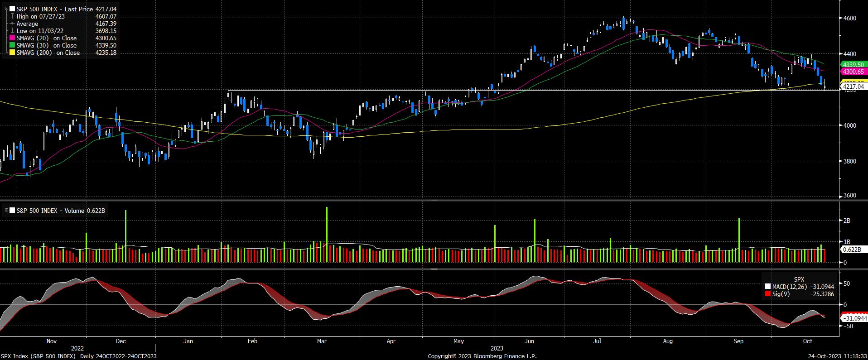868x360 pixels.
Task: Click the Sep label on the date axis
Action: click(738, 341)
